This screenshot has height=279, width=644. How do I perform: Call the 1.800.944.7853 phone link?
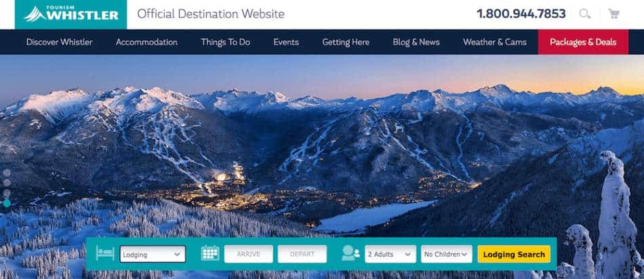521,14
